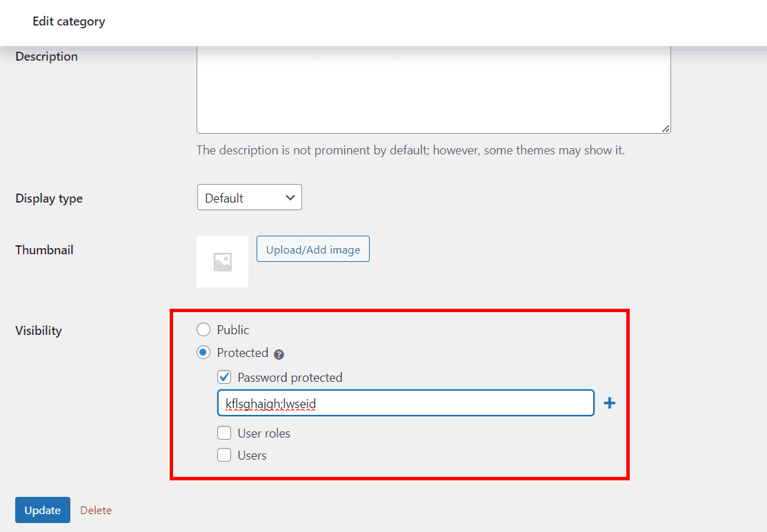Click the Protected help question mark icon
767x532 pixels.
point(279,353)
